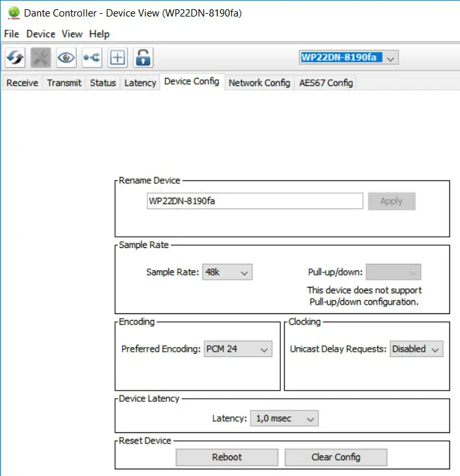Switch to the Status tab
The width and height of the screenshot is (460, 476).
pos(103,83)
